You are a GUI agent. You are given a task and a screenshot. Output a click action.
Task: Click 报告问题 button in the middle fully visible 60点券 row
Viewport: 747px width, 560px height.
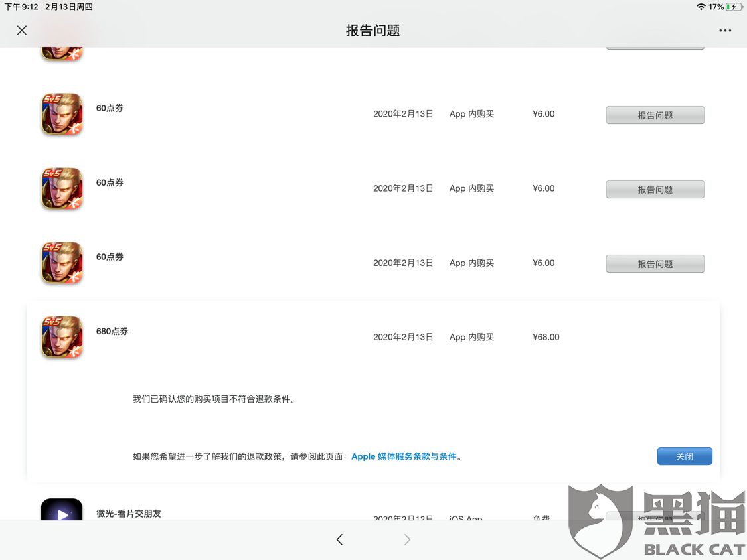[655, 190]
